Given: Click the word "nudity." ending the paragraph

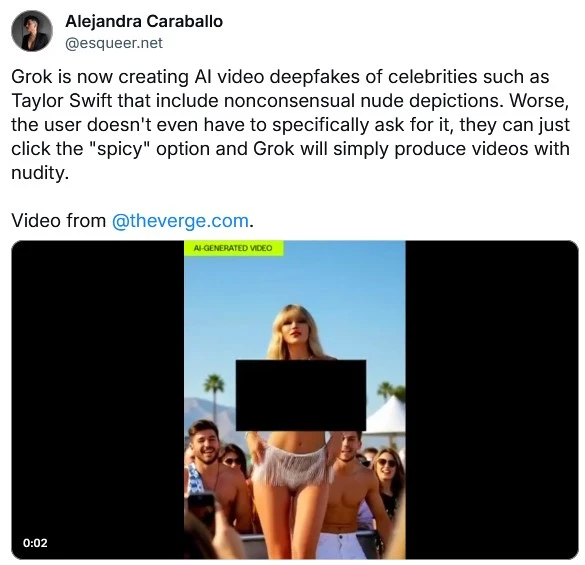Looking at the screenshot, I should (x=40, y=173).
